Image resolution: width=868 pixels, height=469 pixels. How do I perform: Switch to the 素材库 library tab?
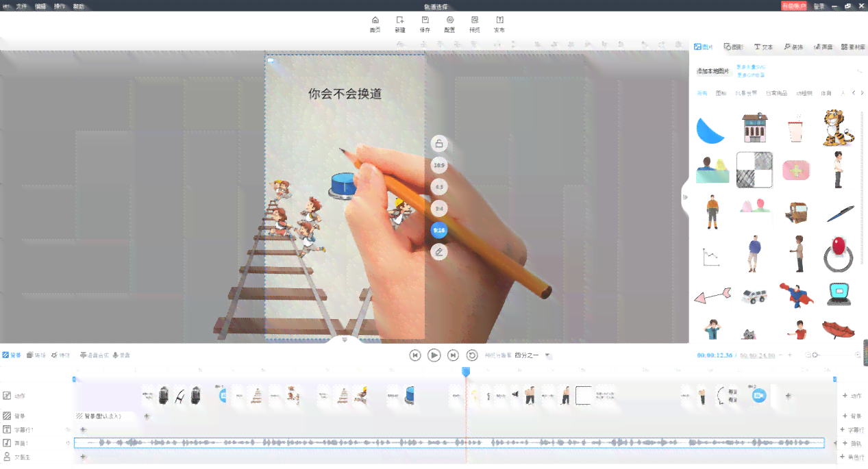[852, 47]
